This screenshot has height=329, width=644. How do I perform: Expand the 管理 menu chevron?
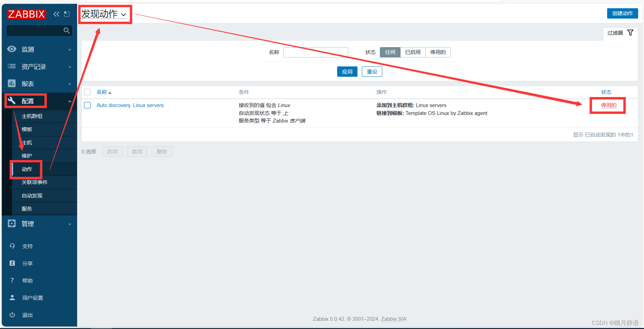(x=70, y=224)
